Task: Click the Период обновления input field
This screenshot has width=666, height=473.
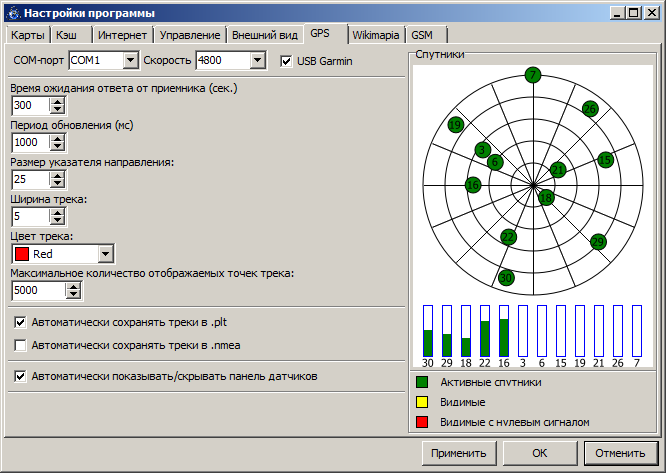Action: [30, 142]
